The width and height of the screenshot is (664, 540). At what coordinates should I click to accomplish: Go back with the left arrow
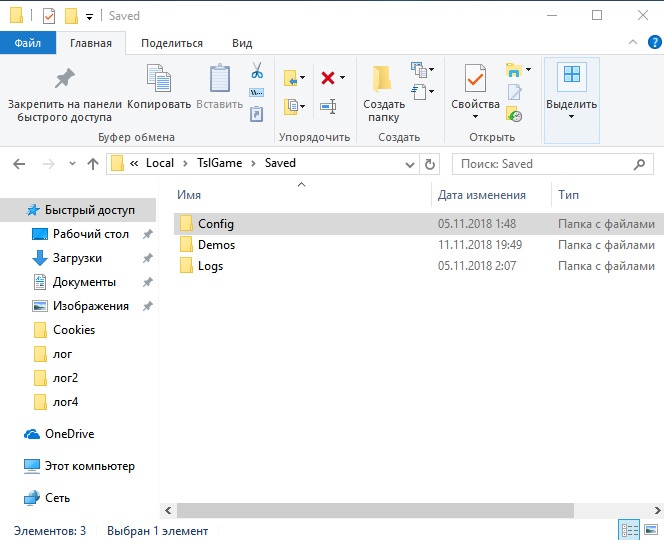pos(19,164)
